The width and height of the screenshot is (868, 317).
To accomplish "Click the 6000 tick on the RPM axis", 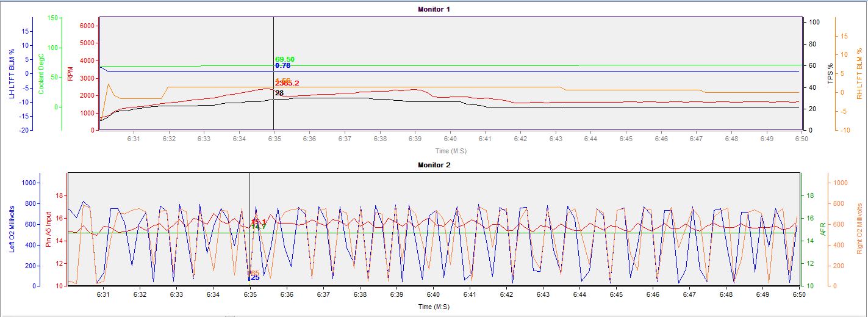I will pos(87,26).
